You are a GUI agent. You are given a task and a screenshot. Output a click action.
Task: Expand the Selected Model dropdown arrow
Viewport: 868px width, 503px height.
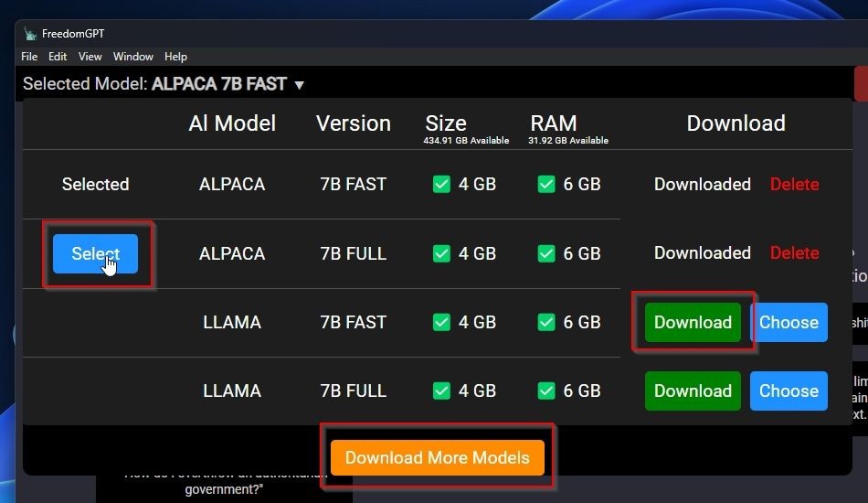[x=300, y=85]
